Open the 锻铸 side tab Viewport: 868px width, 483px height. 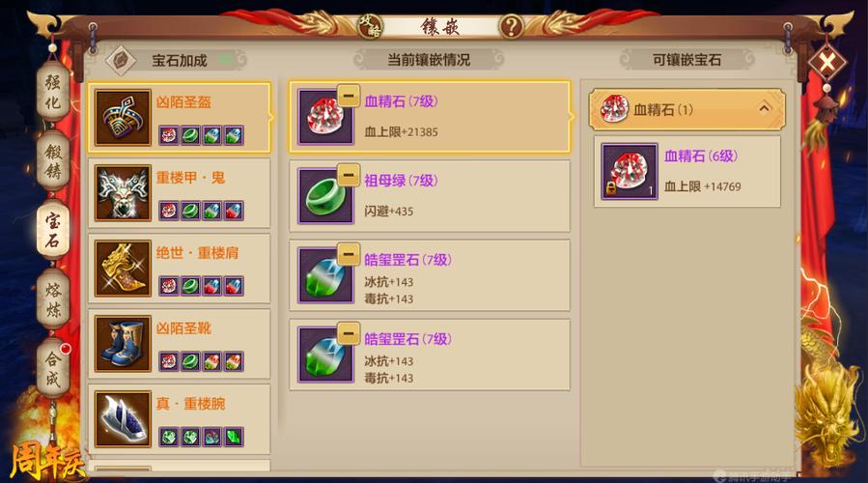pyautogui.click(x=53, y=161)
